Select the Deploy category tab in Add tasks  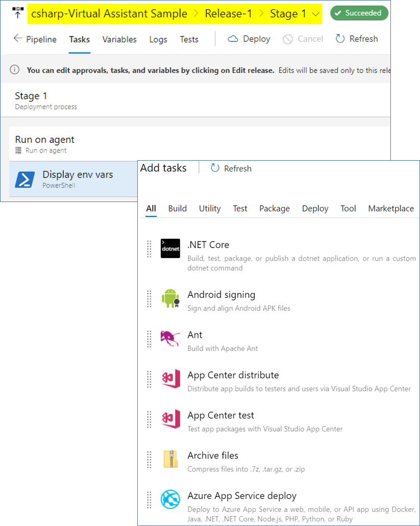(315, 209)
